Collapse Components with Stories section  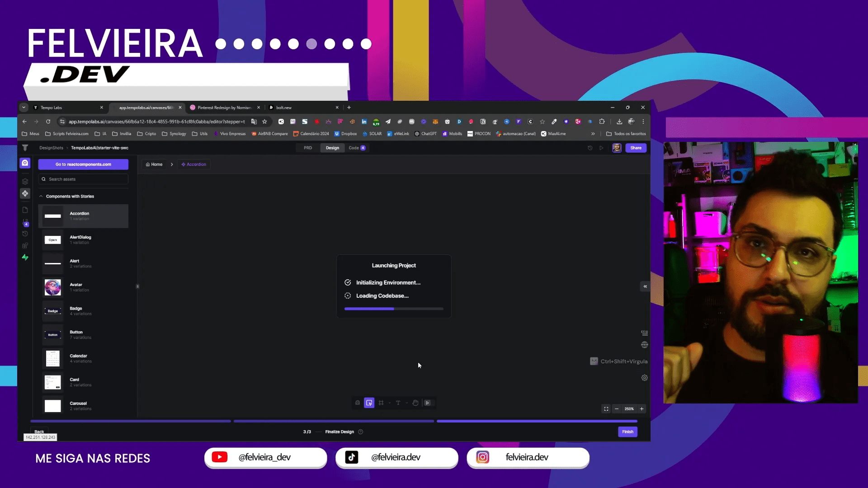coord(41,197)
